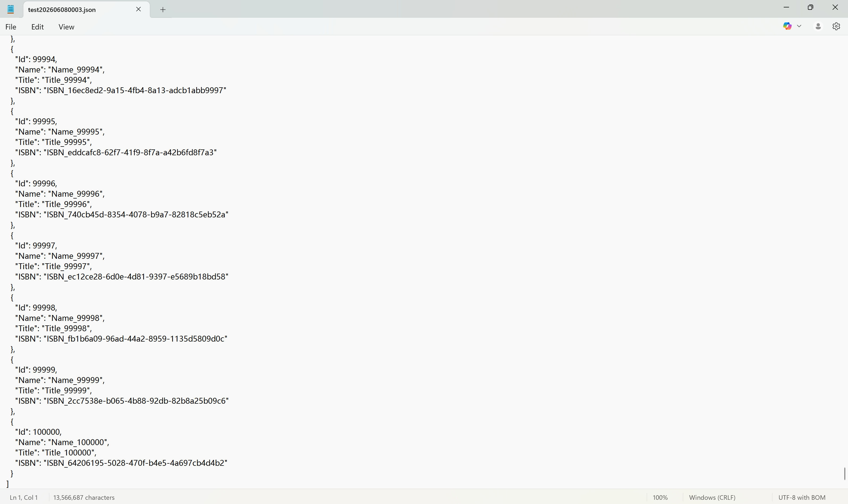Open Settings gear icon
The image size is (848, 504).
click(836, 26)
